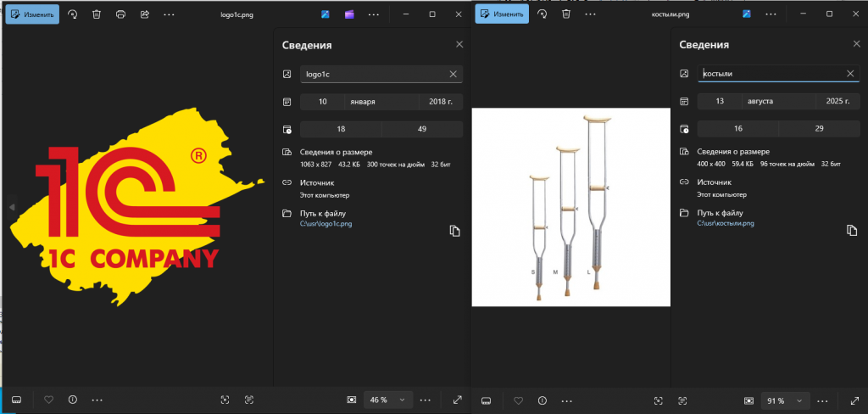Click size text 1063 x 827
Screen dimensions: 868x414
click(315, 164)
